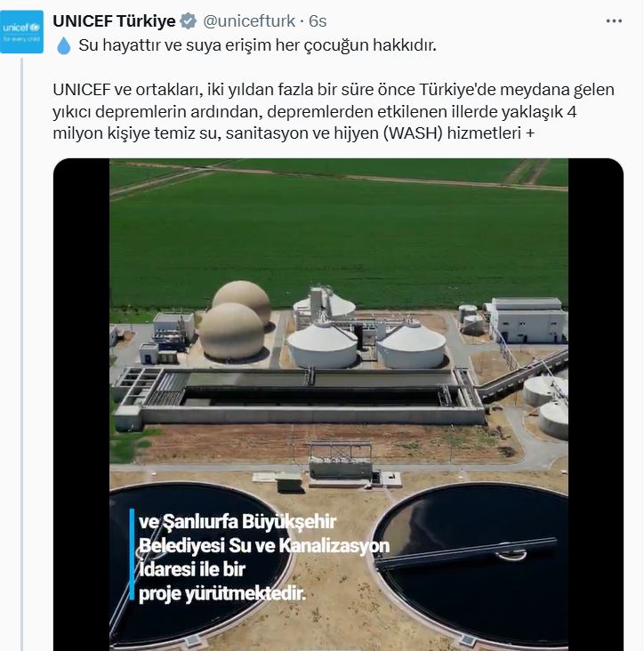Open the tweet paragraph about depremler
Image resolution: width=644 pixels, height=651 pixels.
[x=334, y=111]
